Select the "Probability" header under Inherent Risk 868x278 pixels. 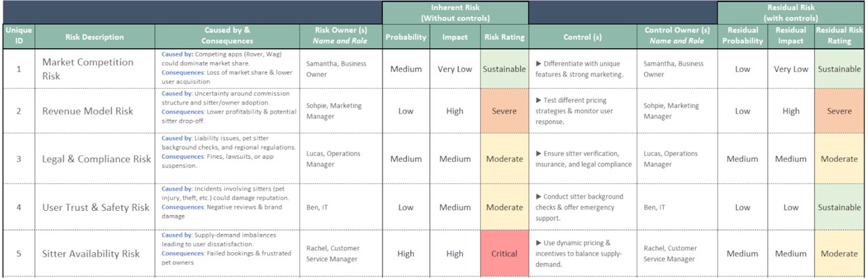point(406,37)
